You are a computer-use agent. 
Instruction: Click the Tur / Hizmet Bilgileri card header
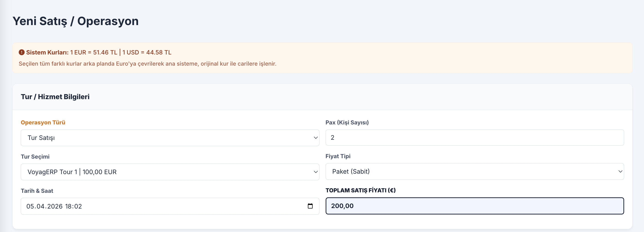click(x=55, y=97)
